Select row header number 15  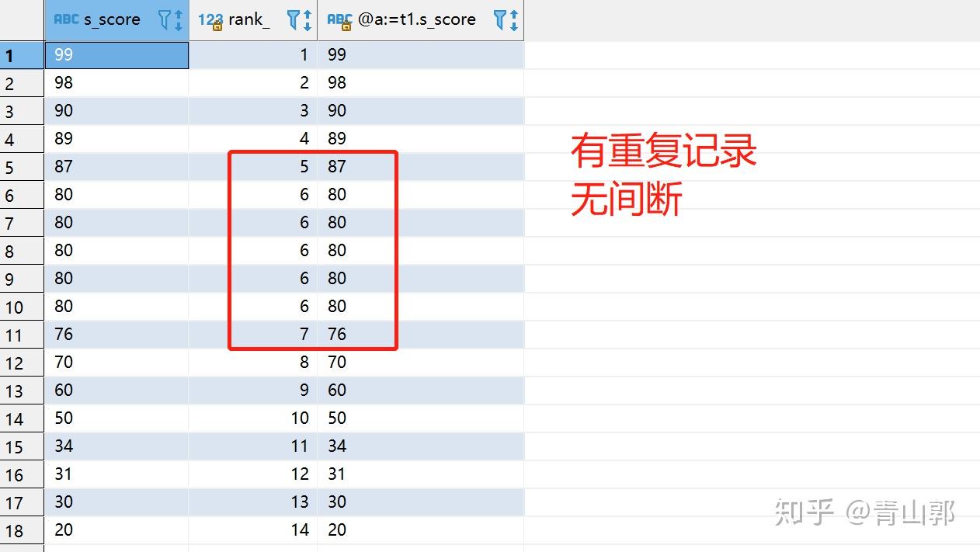[22, 446]
